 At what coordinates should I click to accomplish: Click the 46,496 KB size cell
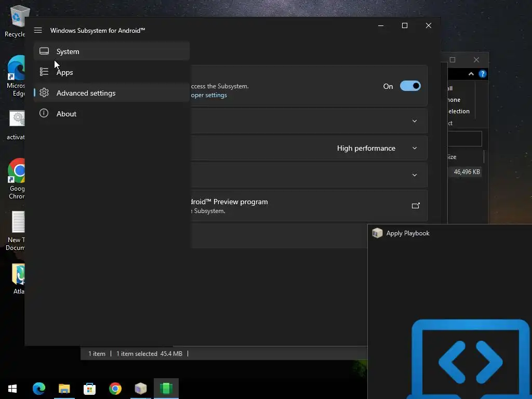(x=467, y=171)
